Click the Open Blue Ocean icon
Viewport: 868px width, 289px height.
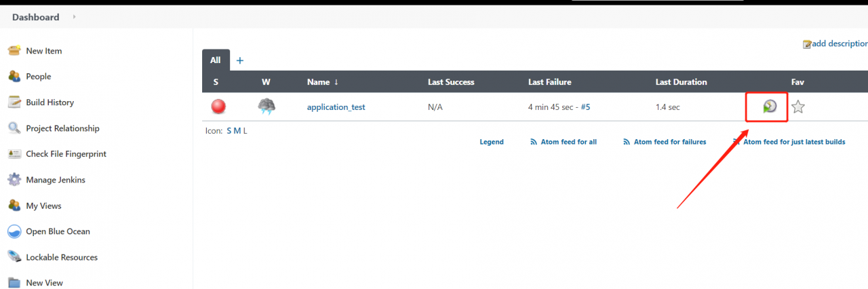14,231
